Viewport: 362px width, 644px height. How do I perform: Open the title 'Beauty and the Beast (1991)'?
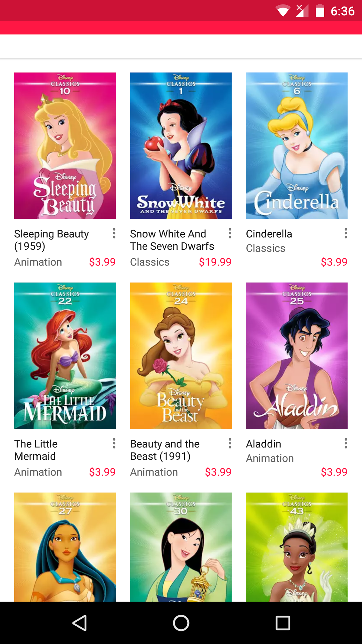(165, 450)
